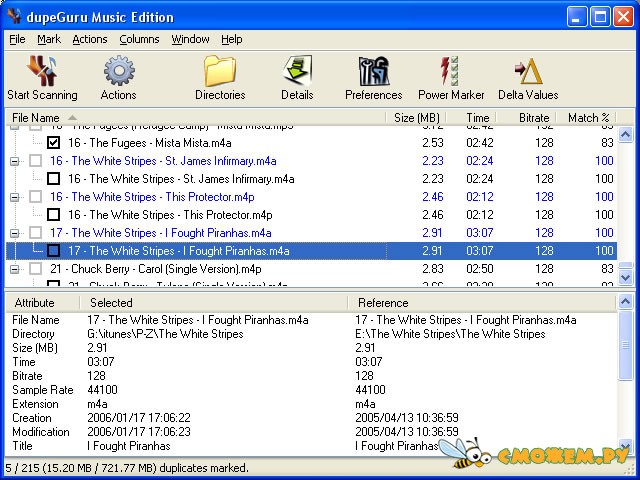Toggle the Power Marker icon
The height and width of the screenshot is (480, 640).
pyautogui.click(x=450, y=71)
